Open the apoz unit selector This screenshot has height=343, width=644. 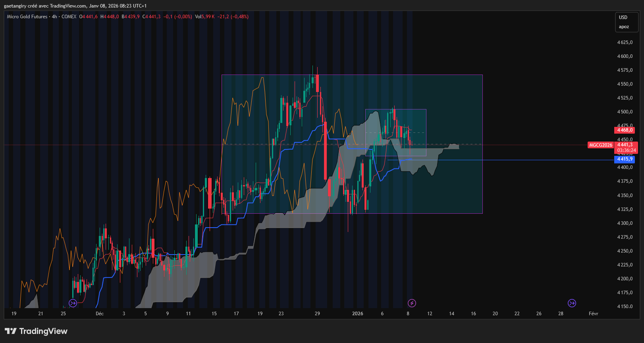(x=624, y=27)
